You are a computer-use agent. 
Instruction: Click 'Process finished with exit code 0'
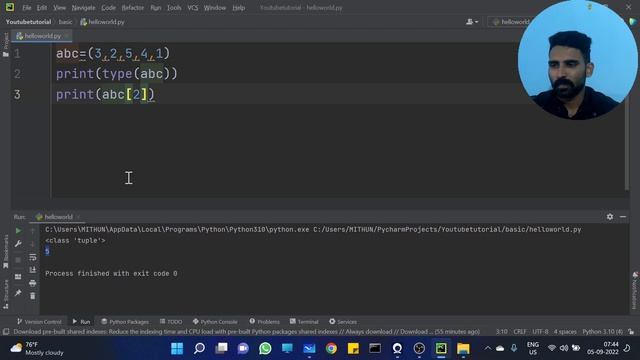click(x=111, y=273)
